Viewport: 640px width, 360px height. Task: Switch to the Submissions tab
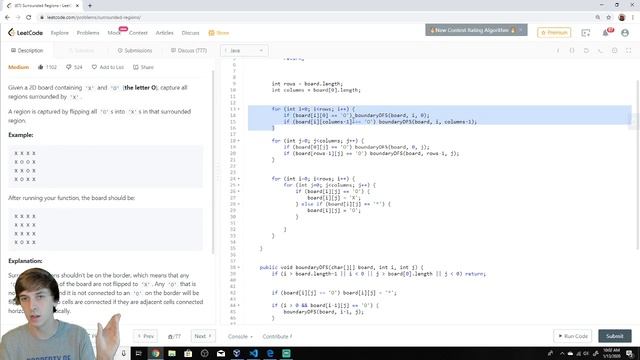click(x=135, y=50)
